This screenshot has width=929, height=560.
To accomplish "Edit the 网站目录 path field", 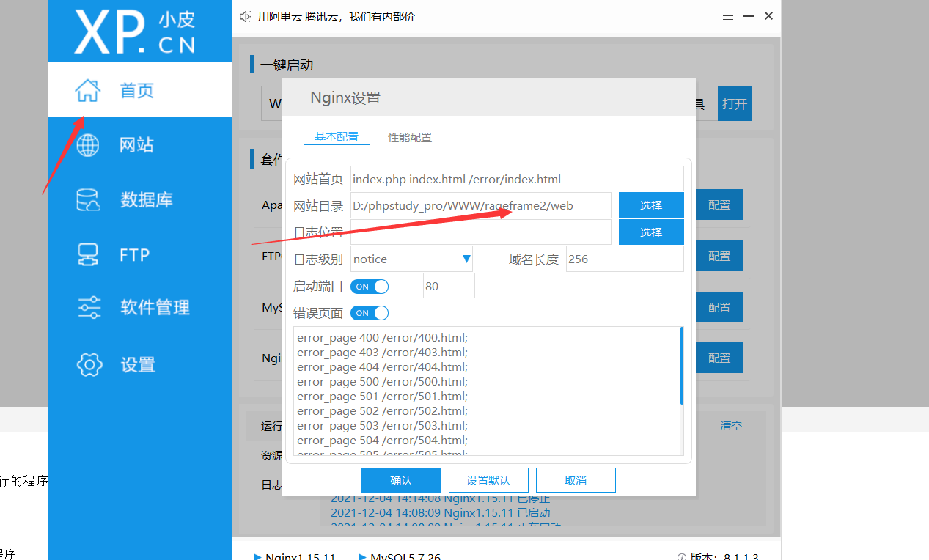I will tap(480, 205).
